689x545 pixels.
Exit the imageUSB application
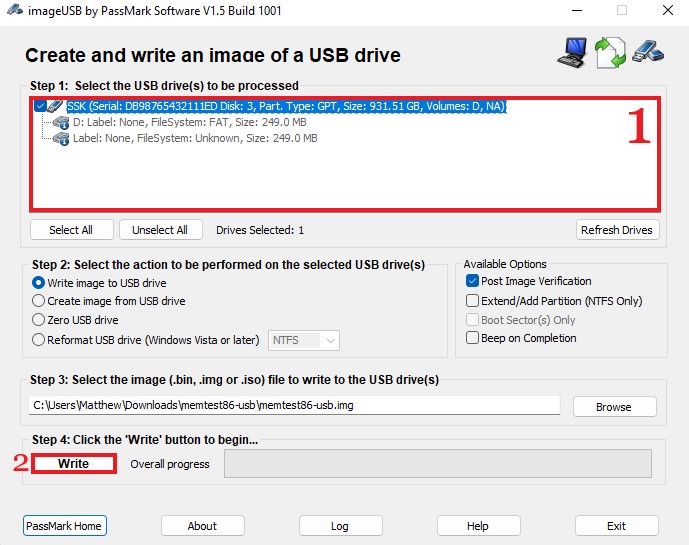pyautogui.click(x=616, y=526)
